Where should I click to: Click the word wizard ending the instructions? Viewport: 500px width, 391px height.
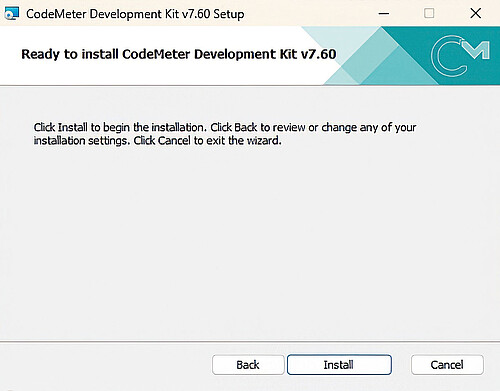264,141
